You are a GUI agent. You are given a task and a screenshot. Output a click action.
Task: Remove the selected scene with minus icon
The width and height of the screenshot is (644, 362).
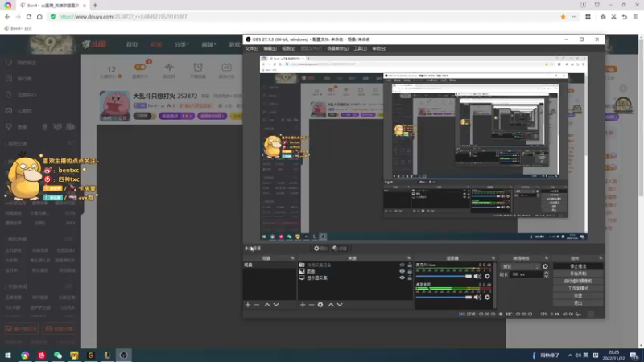coord(257,305)
